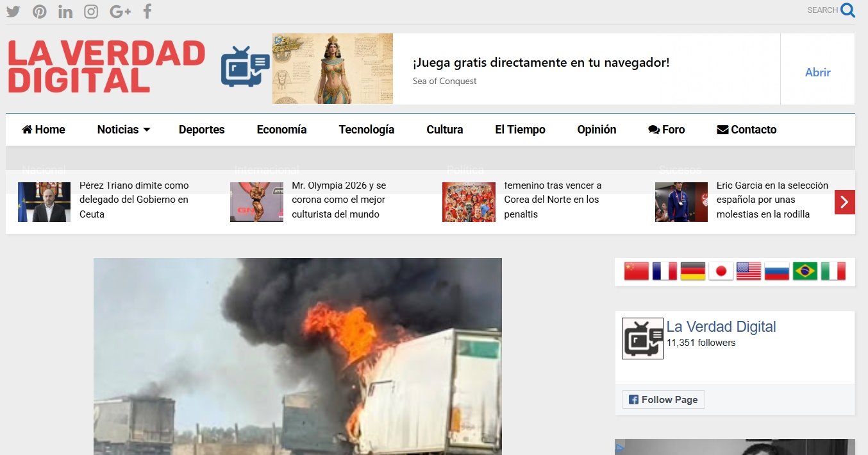Go to Home in navigation menu
The height and width of the screenshot is (455, 868).
[44, 130]
